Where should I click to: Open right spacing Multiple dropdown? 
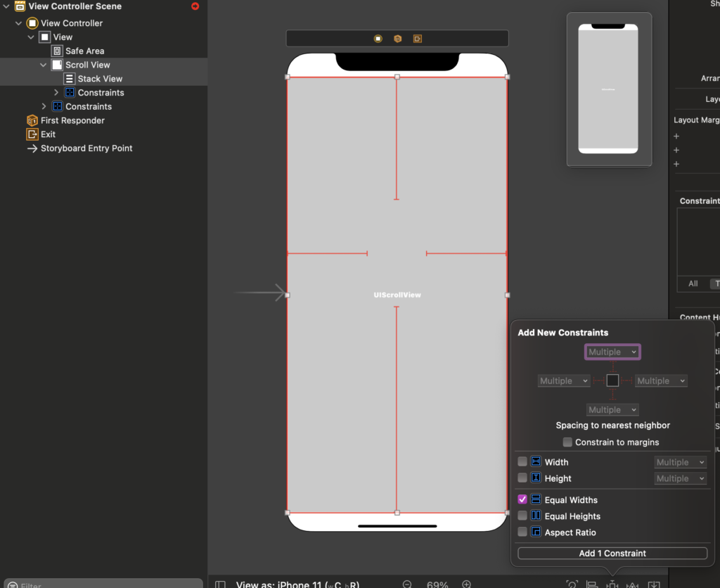pos(661,381)
